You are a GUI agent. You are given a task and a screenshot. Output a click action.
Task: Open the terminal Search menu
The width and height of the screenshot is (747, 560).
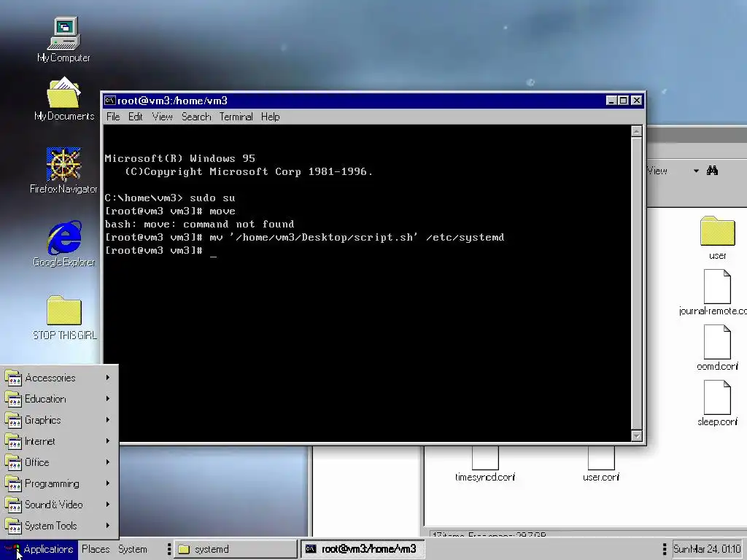click(x=196, y=117)
